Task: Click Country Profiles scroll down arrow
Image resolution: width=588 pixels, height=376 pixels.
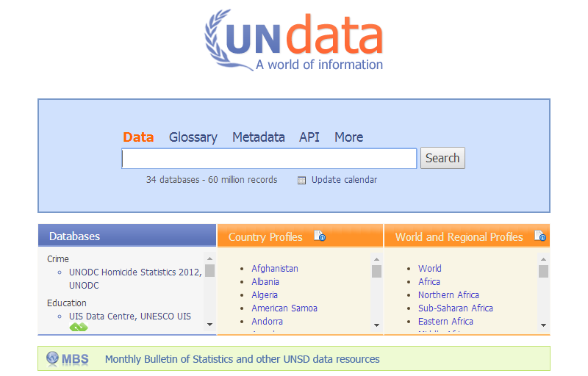Action: [x=376, y=325]
